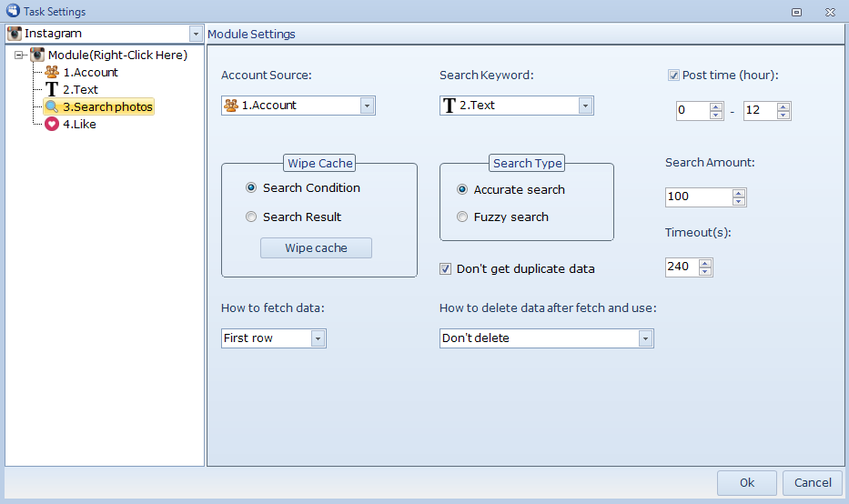Viewport: 849px width, 504px height.
Task: Click the Task Settings title bar app icon
Action: pos(13,12)
